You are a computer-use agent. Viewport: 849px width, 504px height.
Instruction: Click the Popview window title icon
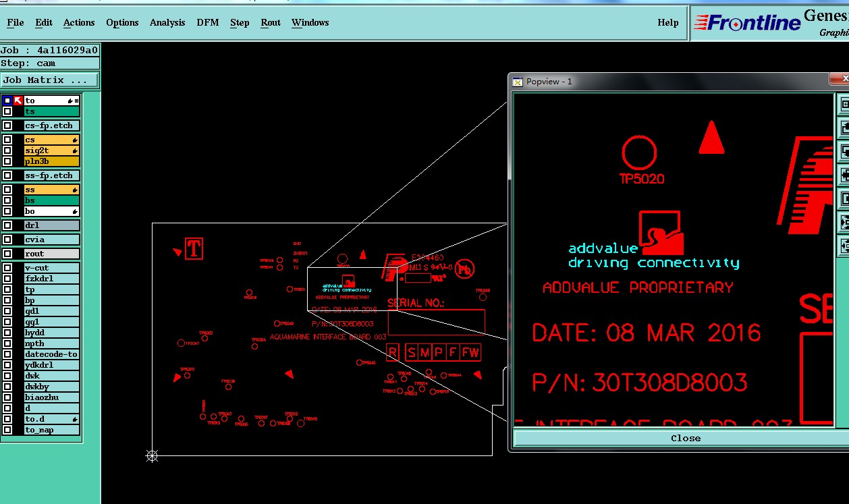pyautogui.click(x=518, y=82)
